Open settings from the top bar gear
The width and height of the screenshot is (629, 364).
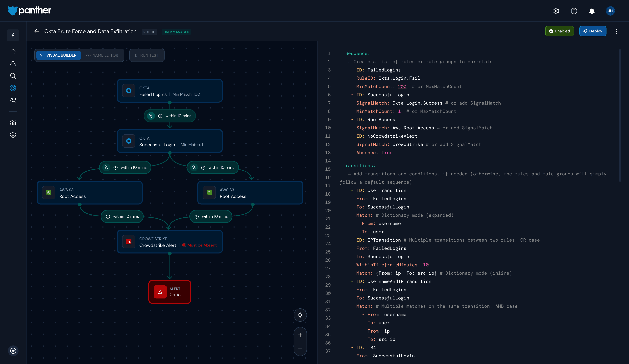click(556, 11)
